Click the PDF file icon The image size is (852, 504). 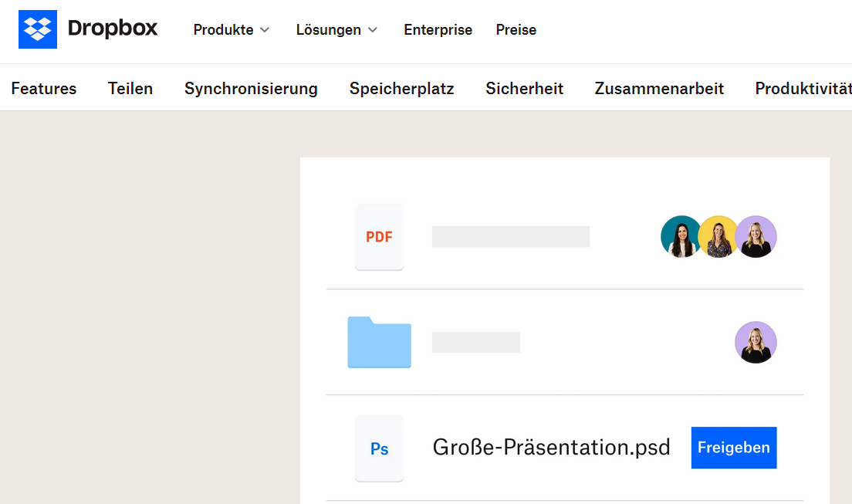tap(379, 237)
